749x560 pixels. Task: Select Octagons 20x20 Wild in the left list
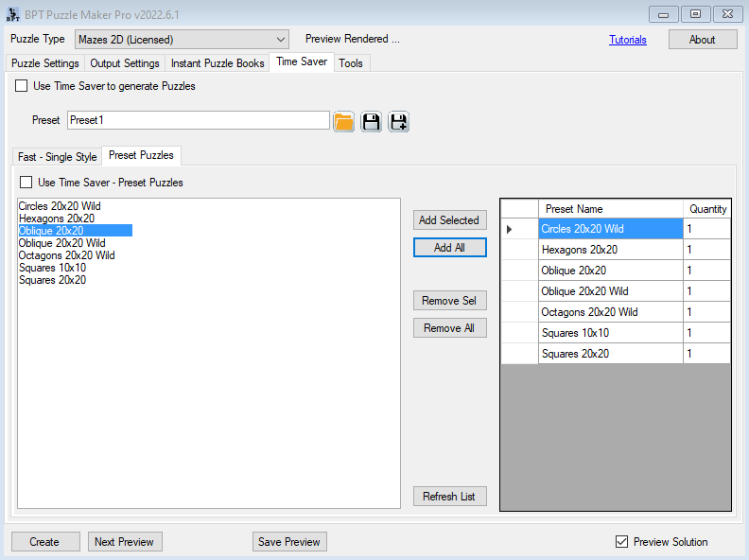pyautogui.click(x=66, y=255)
